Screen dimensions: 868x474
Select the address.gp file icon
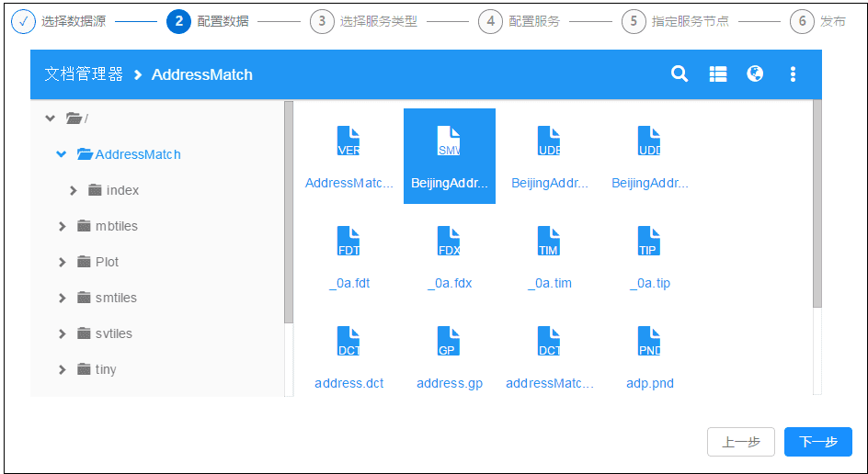[449, 342]
